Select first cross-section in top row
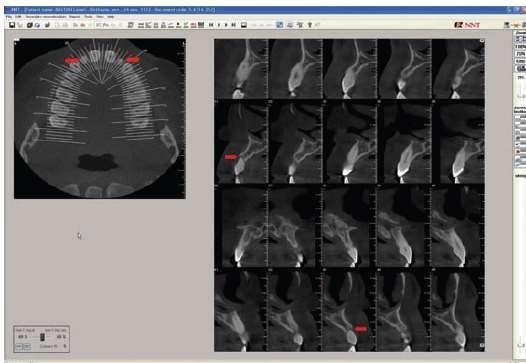Image resolution: width=526 pixels, height=363 pixels. pos(241,69)
